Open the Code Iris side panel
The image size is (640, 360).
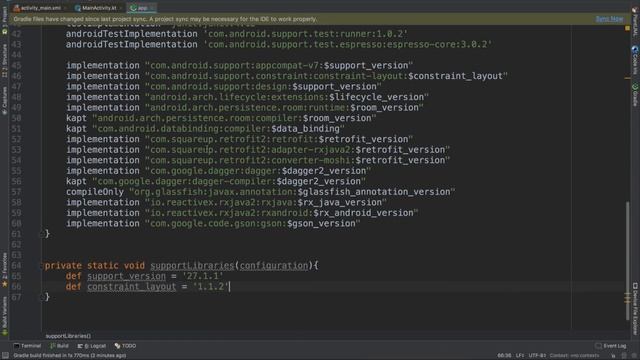pos(635,60)
